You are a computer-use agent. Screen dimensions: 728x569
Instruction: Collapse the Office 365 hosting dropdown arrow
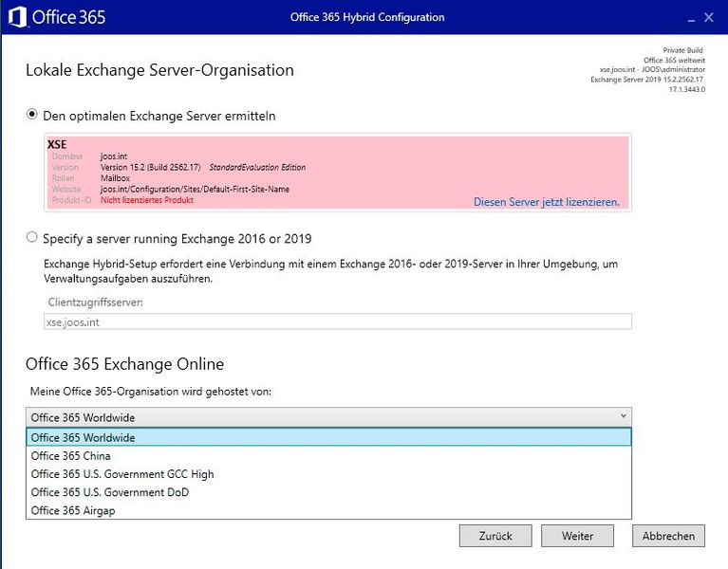pos(623,416)
